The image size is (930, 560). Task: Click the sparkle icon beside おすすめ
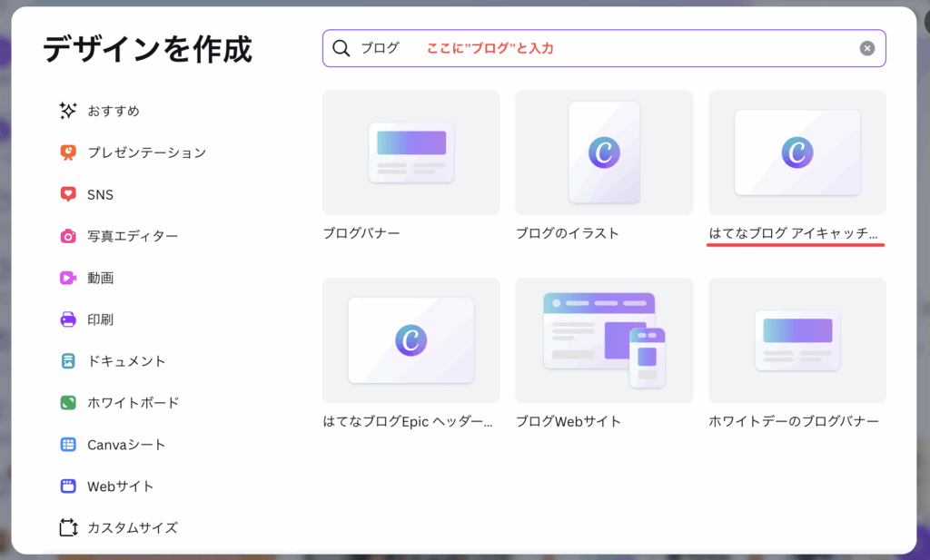click(x=68, y=111)
